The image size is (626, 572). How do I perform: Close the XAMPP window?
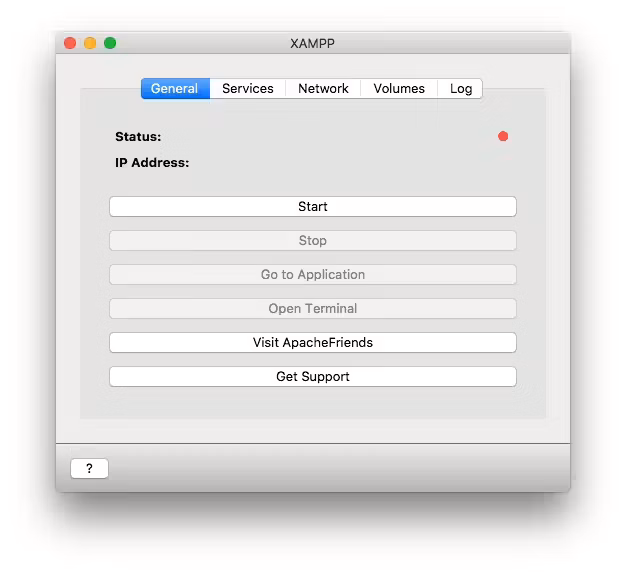70,43
